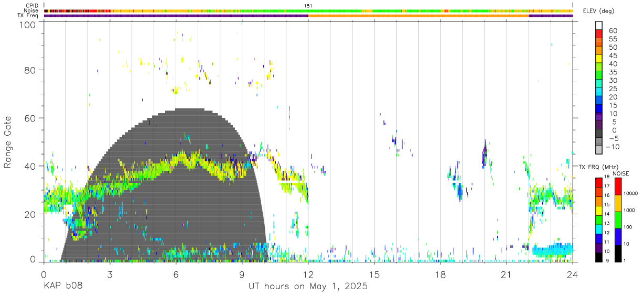Click the black bottom cell of the TX FRQ colorbar
The width and height of the screenshot is (644, 297).
(x=599, y=257)
